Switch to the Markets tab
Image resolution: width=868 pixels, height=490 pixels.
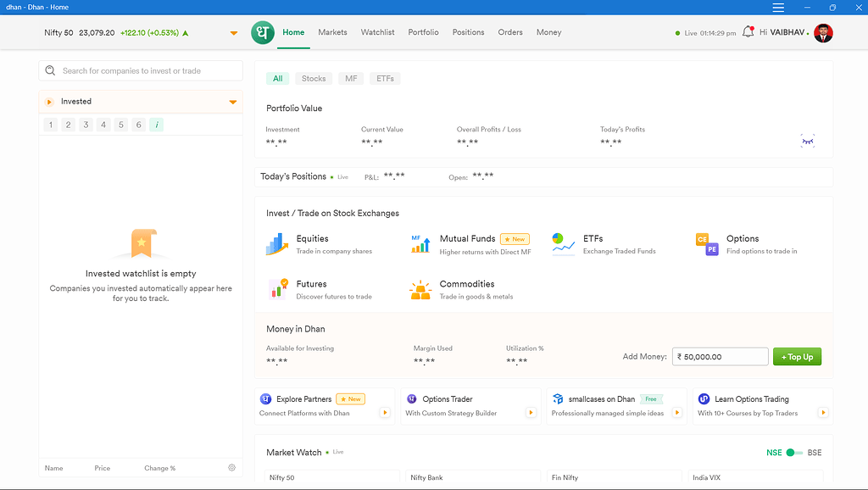[x=332, y=32]
